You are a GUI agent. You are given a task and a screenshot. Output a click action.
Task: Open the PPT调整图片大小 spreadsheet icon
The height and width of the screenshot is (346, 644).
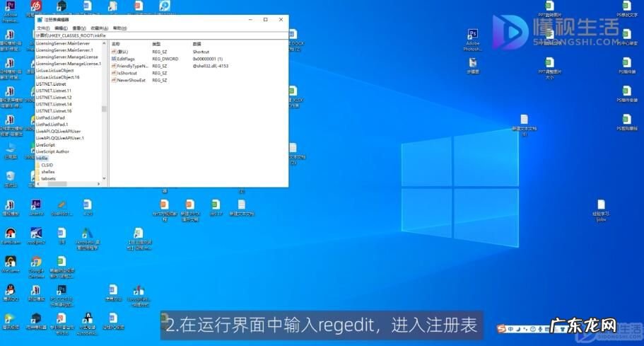tap(549, 68)
